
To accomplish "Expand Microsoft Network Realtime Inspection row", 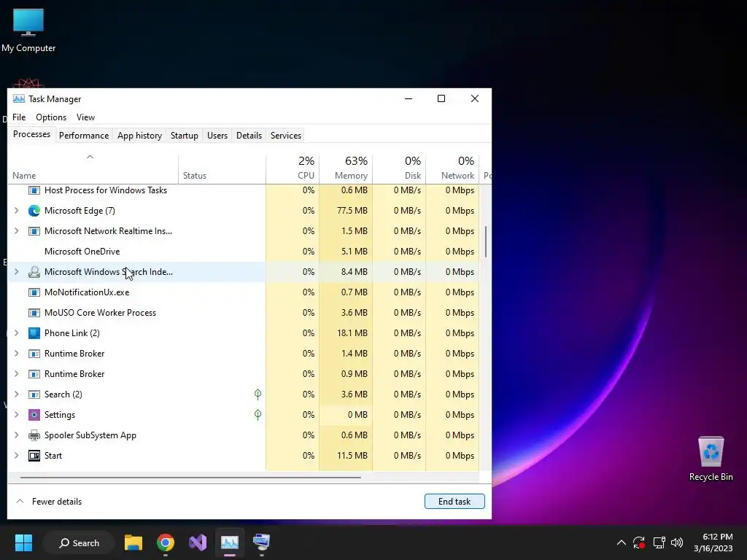I will (17, 231).
